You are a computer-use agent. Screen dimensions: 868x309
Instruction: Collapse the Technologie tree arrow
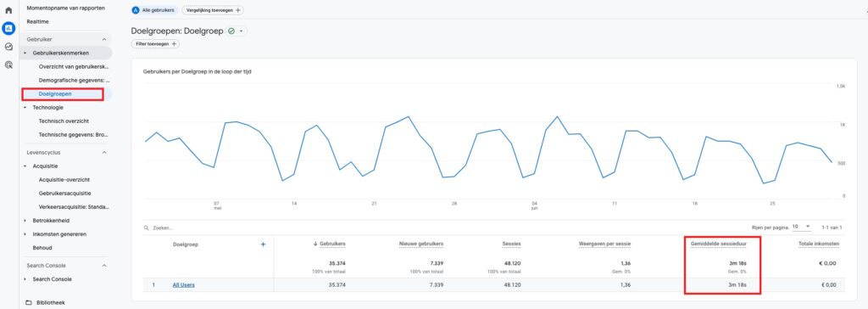(25, 108)
